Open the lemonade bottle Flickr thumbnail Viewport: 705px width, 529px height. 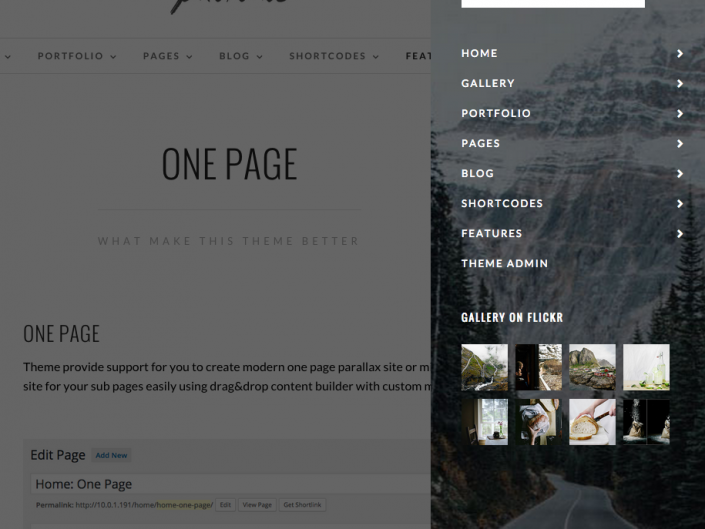646,367
